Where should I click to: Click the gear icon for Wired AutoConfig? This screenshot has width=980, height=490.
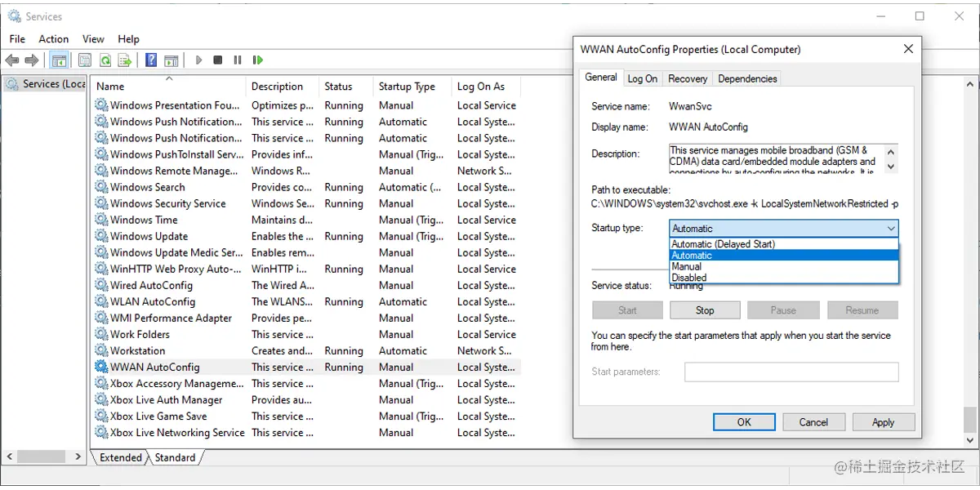click(x=101, y=285)
